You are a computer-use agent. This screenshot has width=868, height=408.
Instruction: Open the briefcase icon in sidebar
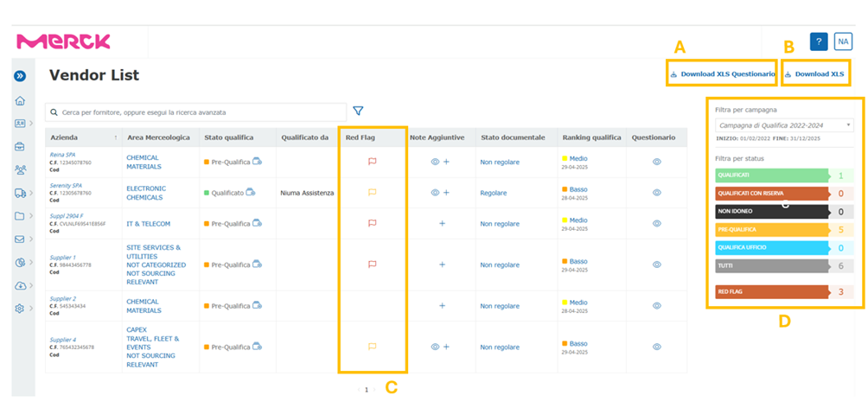click(20, 146)
